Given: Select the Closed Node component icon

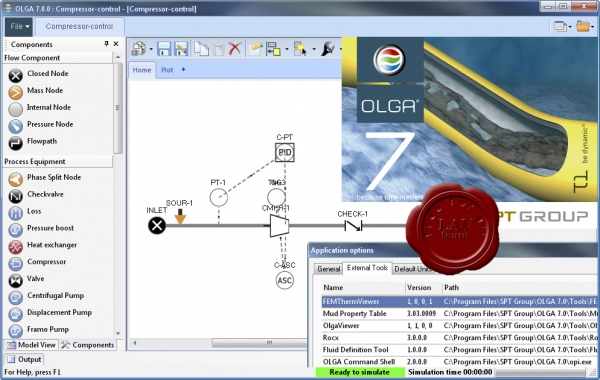Looking at the screenshot, I should 16,75.
